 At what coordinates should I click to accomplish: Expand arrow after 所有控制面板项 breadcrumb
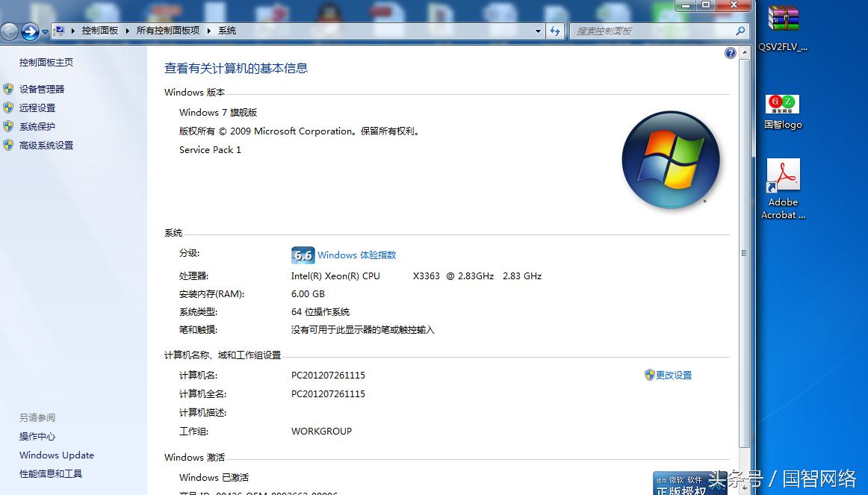point(208,31)
